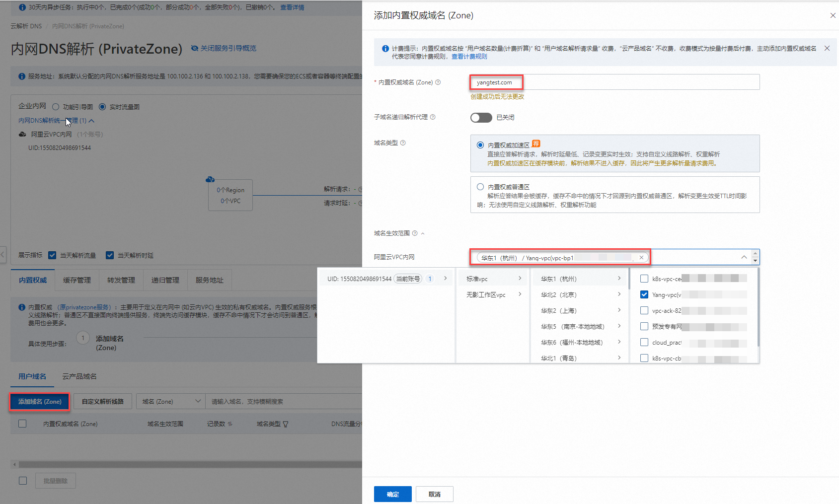Switch to 递归管理 tab
Viewport: 839px width, 504px height.
click(x=165, y=280)
